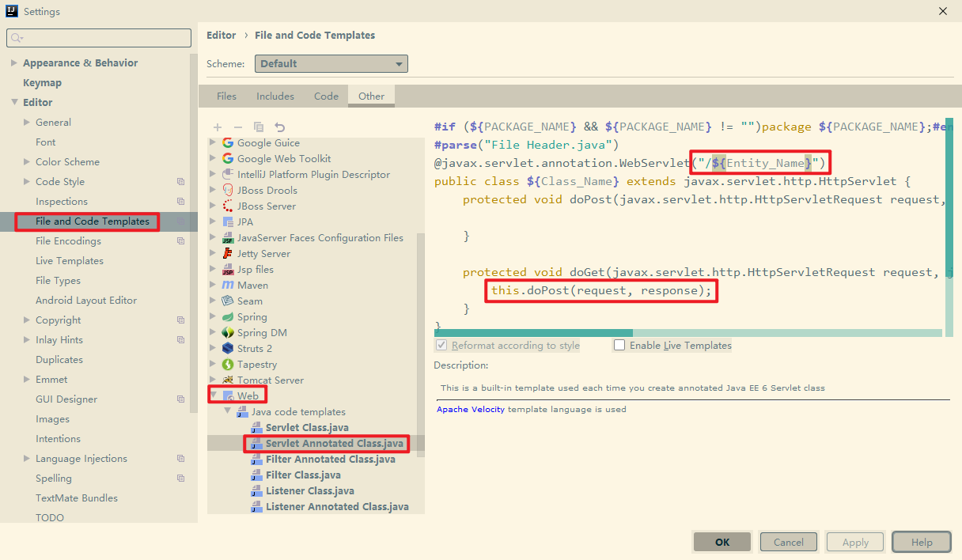
Task: Select Filter Annotated Class.java template
Action: (x=331, y=460)
